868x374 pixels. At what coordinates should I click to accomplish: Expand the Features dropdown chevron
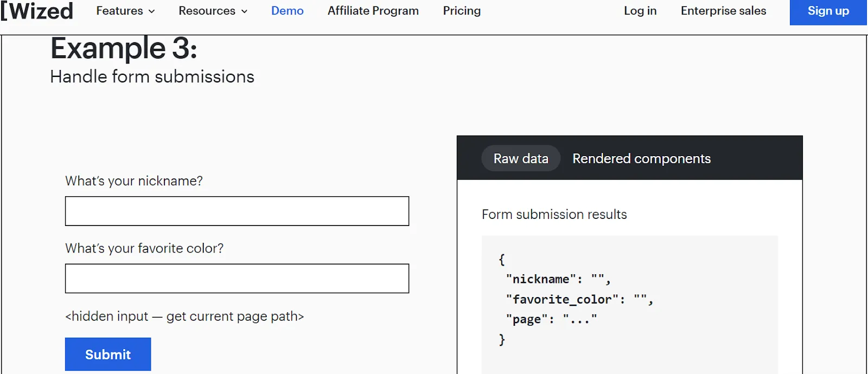coord(152,11)
